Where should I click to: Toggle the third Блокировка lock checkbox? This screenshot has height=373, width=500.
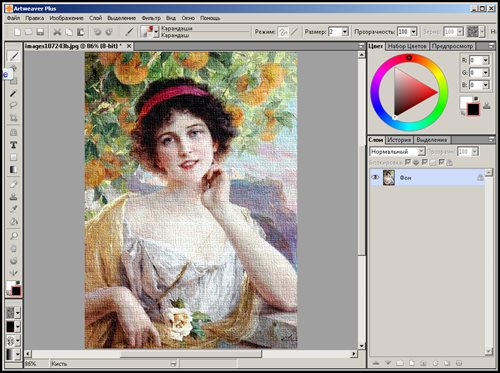[441, 162]
